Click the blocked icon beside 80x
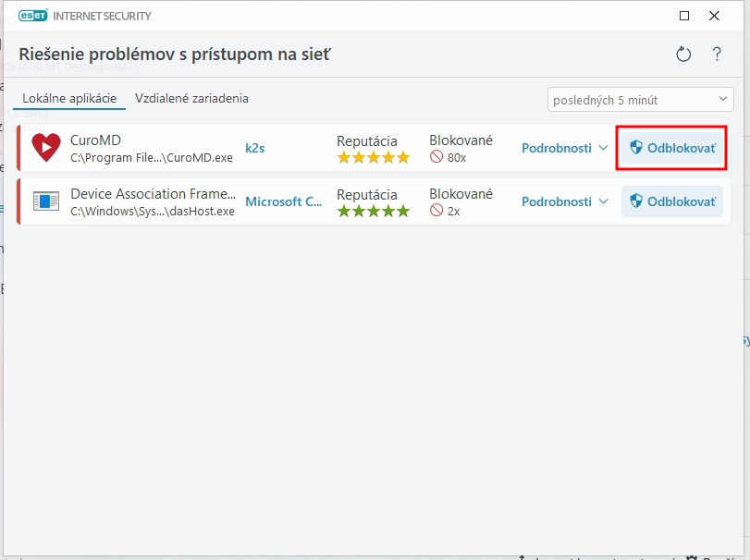 pos(436,157)
